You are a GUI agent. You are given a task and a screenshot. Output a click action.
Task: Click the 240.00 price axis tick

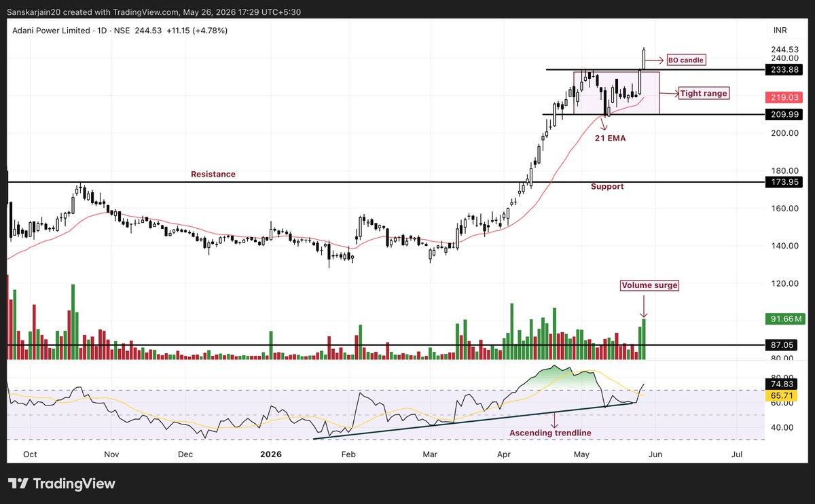click(785, 58)
